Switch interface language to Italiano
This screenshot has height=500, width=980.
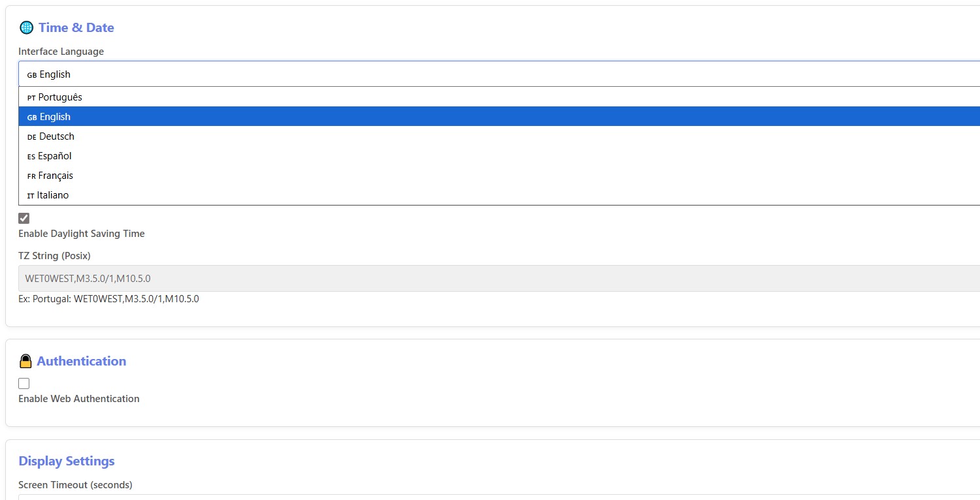tap(53, 195)
